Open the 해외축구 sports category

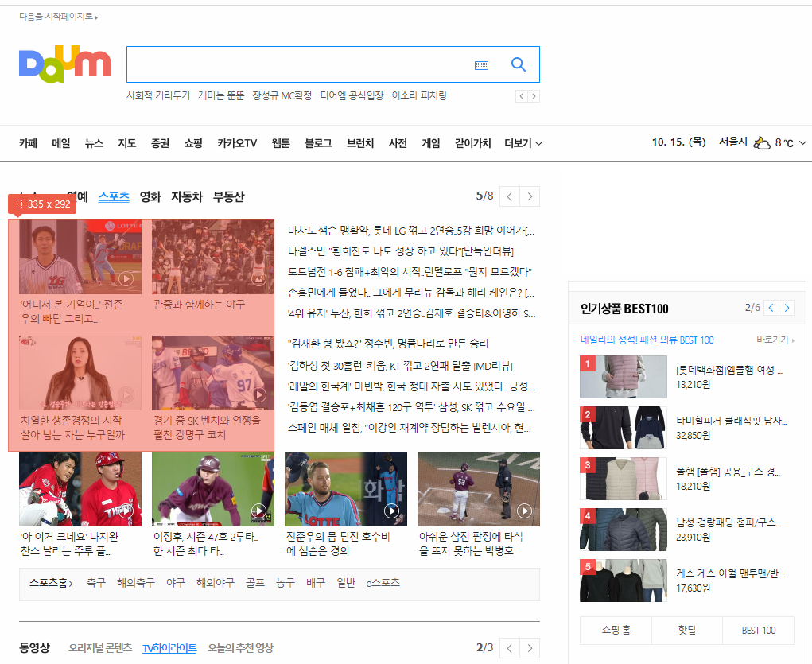click(x=136, y=583)
